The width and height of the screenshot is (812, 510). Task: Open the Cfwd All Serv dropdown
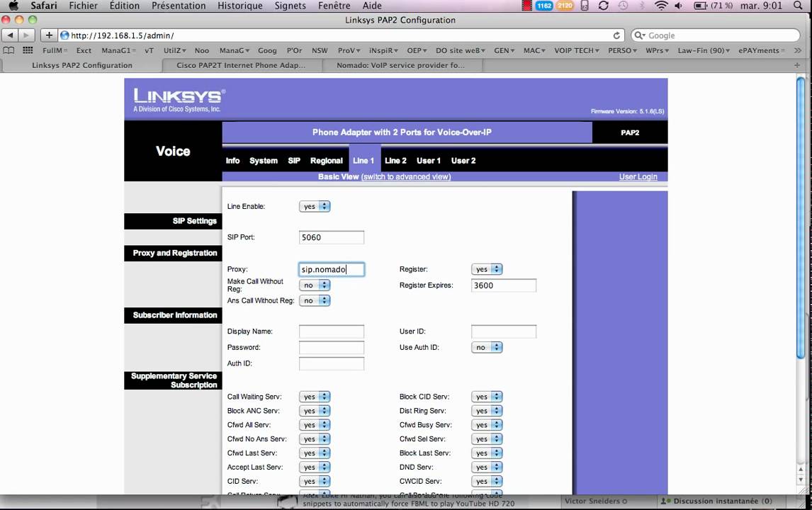[315, 424]
